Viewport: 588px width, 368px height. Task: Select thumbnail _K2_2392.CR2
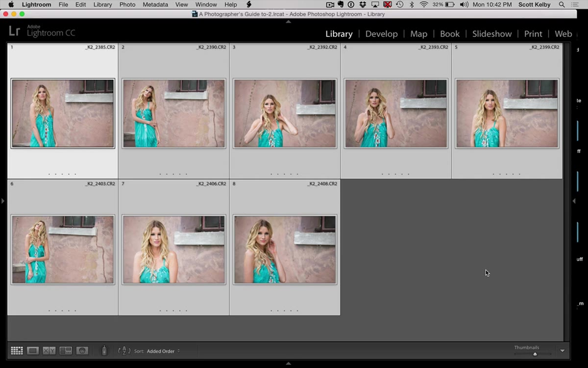(x=285, y=113)
